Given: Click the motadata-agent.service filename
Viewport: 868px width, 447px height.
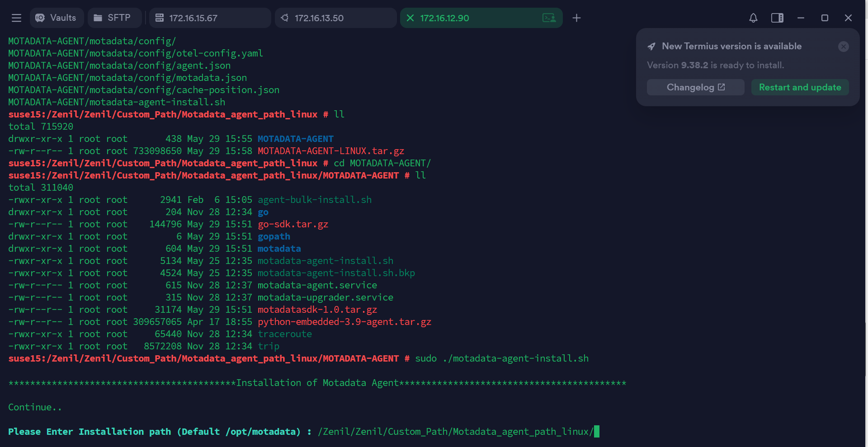Looking at the screenshot, I should point(317,285).
